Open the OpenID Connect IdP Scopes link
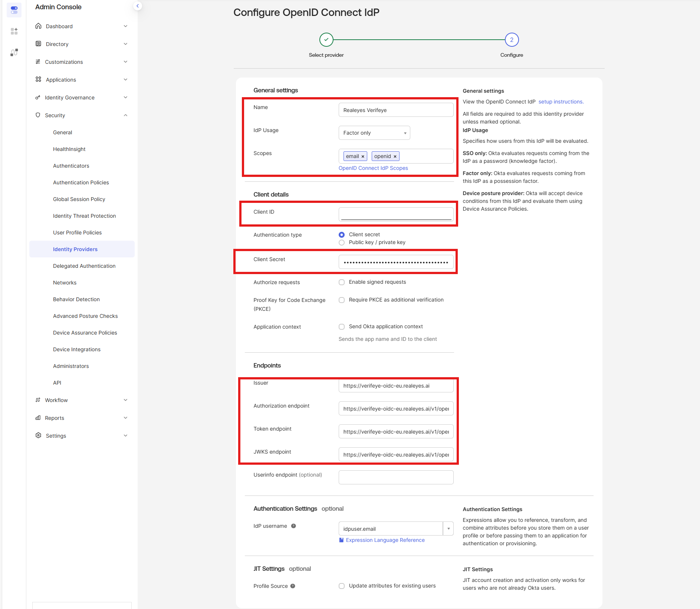 coord(373,168)
